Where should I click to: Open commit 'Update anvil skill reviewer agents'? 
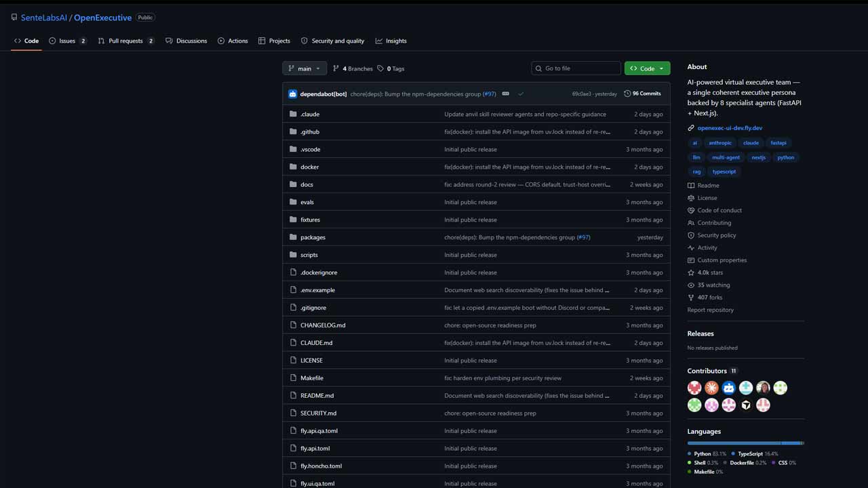[x=526, y=114]
